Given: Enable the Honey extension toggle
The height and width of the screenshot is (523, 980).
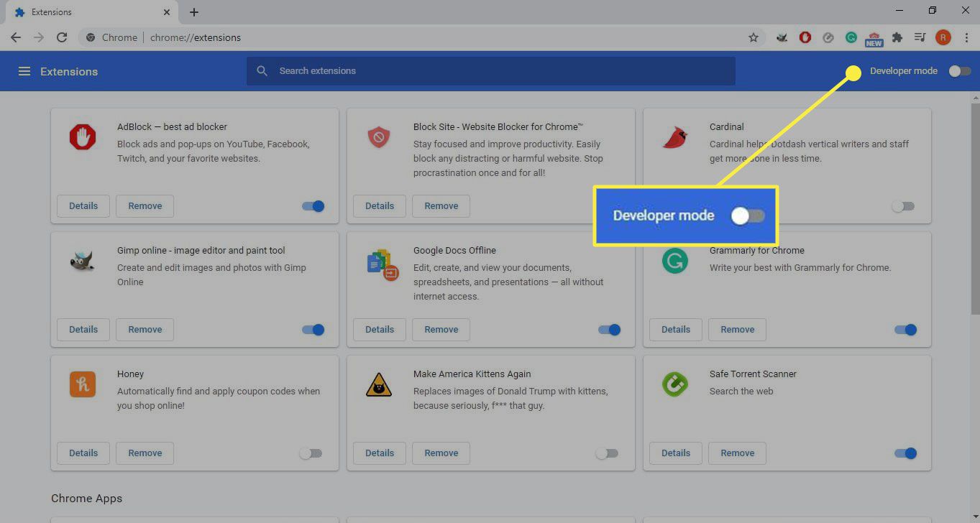Looking at the screenshot, I should pos(311,453).
